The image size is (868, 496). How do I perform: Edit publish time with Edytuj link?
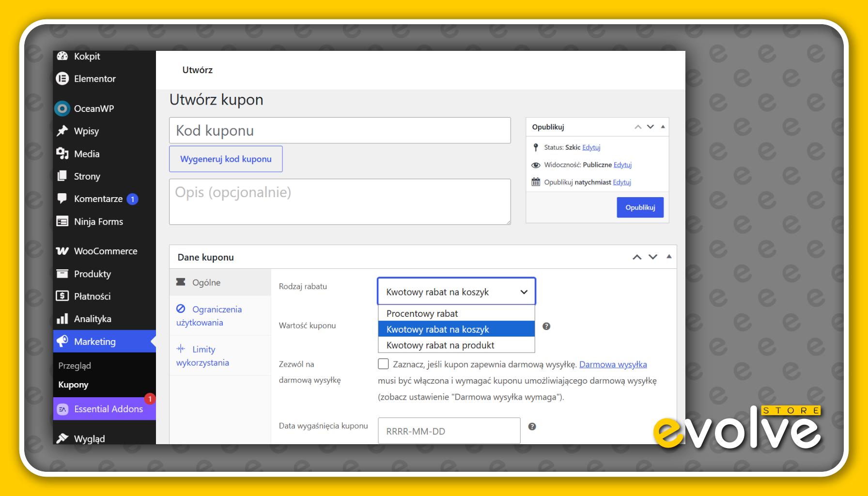pyautogui.click(x=622, y=182)
